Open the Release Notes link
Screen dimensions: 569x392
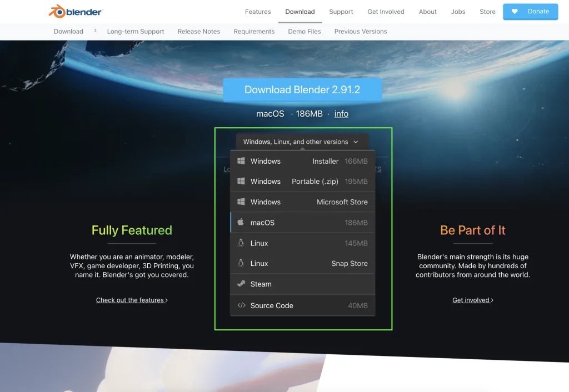pyautogui.click(x=199, y=32)
